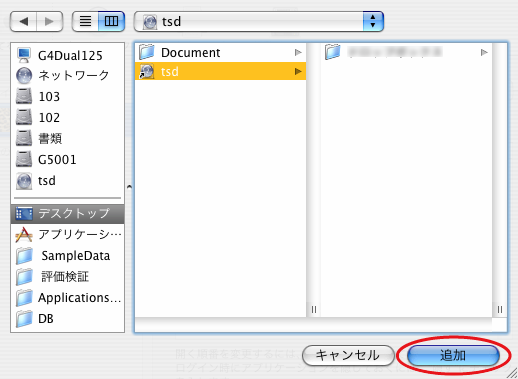Viewport: 518px width, 379px height.
Task: Select G4Dual125 computer icon in sidebar
Action: (24, 55)
